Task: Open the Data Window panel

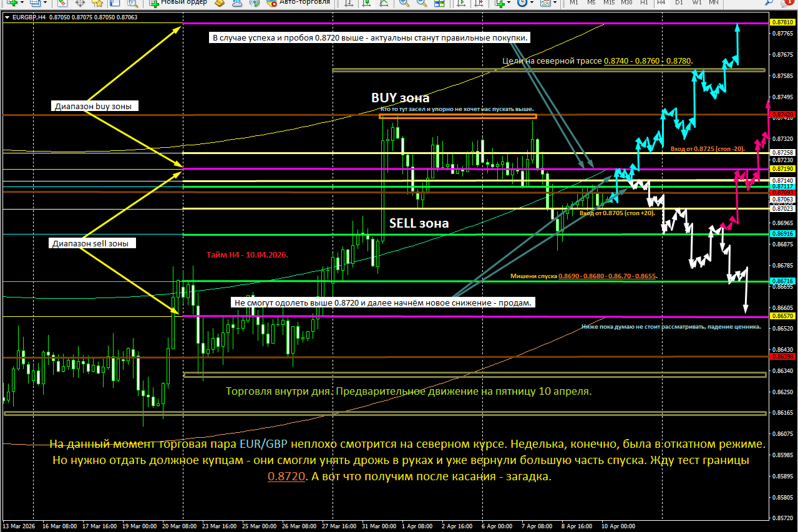Action: [x=115, y=4]
